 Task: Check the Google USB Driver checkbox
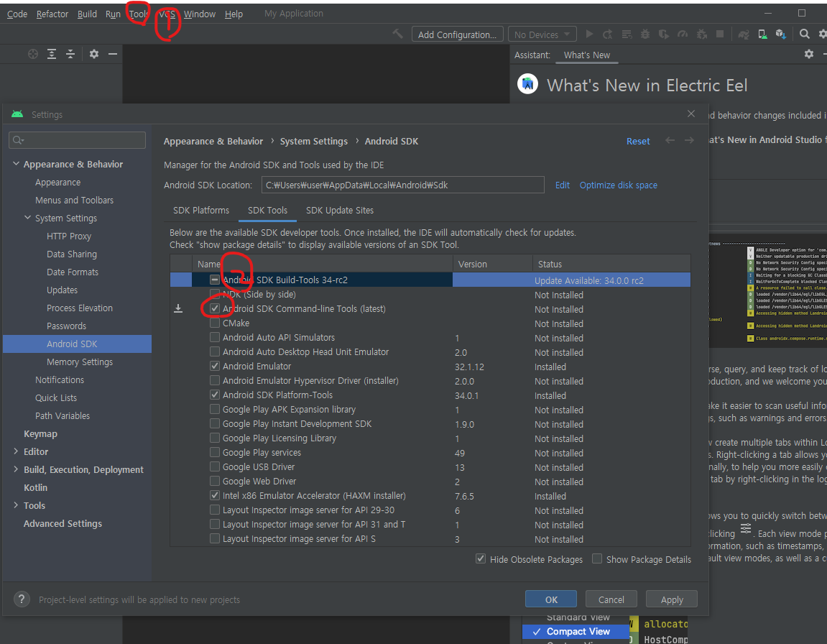[x=215, y=466]
